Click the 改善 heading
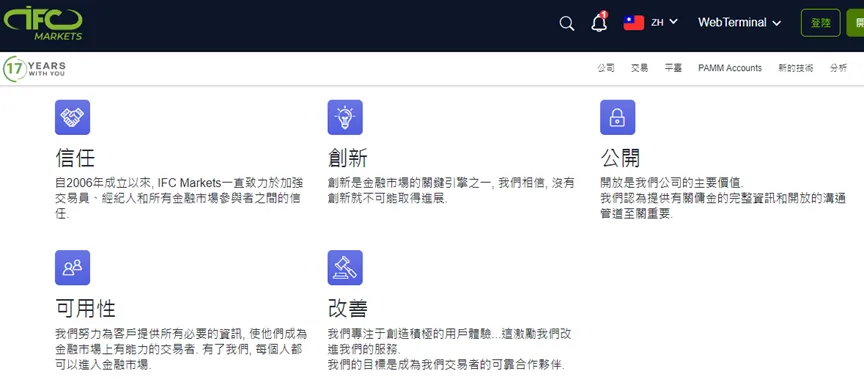Viewport: 864px width, 385px height. coord(348,308)
